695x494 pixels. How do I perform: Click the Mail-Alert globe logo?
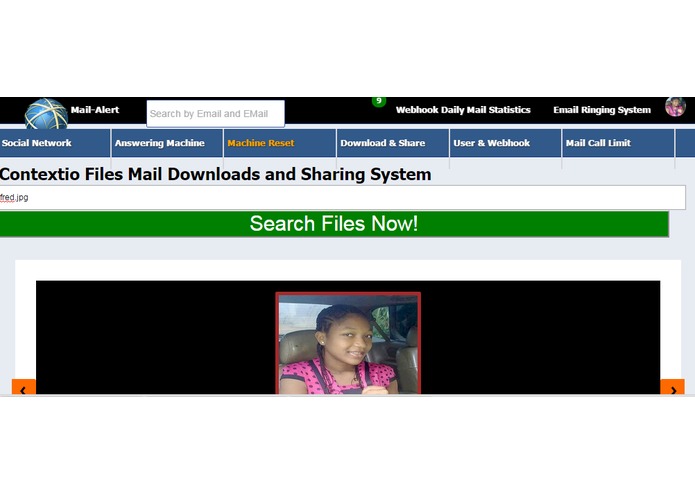[x=46, y=114]
